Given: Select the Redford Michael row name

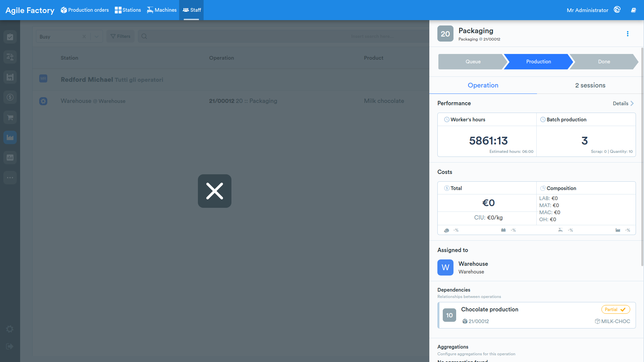Looking at the screenshot, I should pyautogui.click(x=87, y=79).
